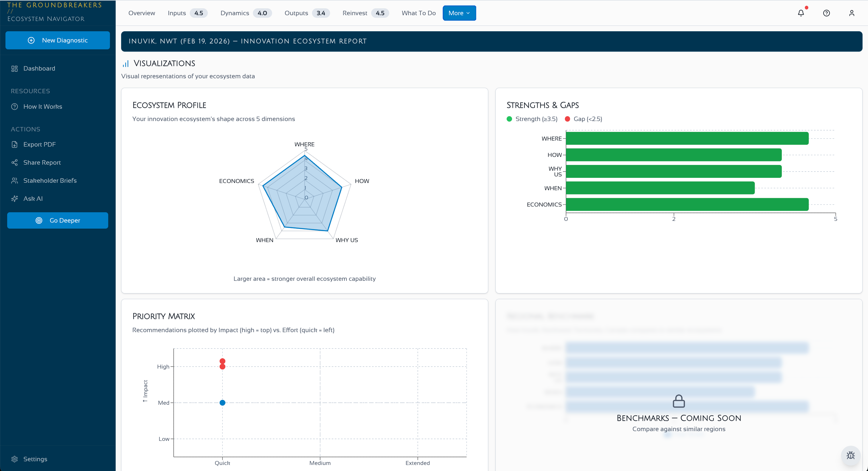Open How It Works resource link
The width and height of the screenshot is (868, 471).
click(42, 106)
